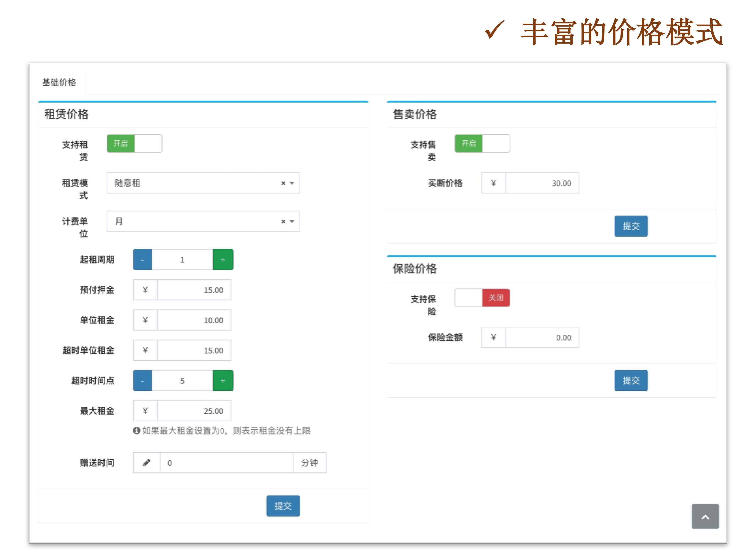Increase 起租周期 with the plus button
The height and width of the screenshot is (560, 747).
[223, 259]
